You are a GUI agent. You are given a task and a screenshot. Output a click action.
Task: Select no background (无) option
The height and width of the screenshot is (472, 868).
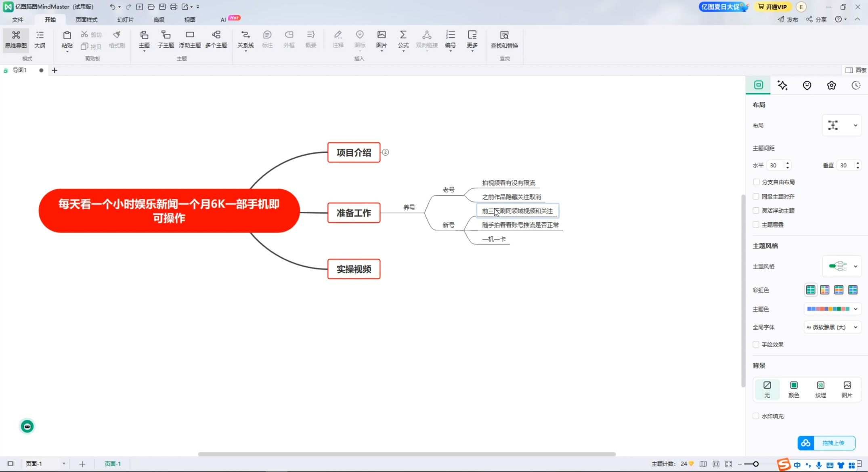click(767, 389)
